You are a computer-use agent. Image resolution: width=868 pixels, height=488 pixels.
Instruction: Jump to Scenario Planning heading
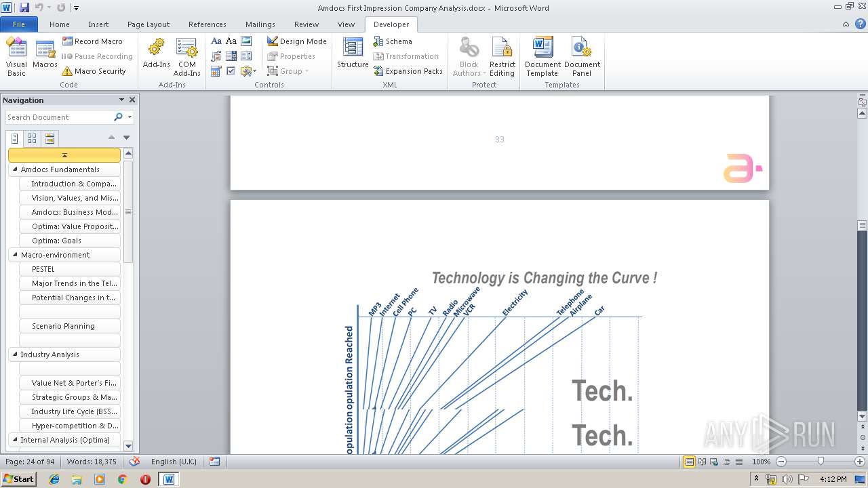coord(70,326)
